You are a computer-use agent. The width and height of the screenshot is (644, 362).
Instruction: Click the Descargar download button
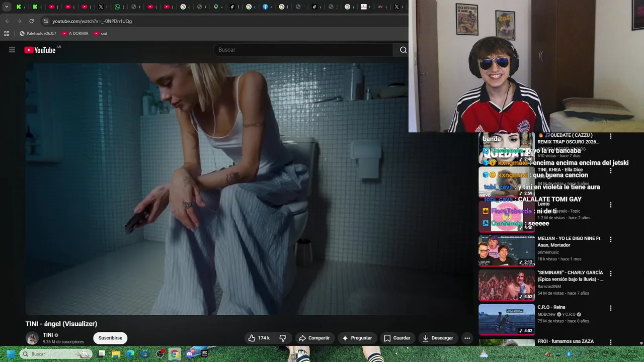point(438,338)
